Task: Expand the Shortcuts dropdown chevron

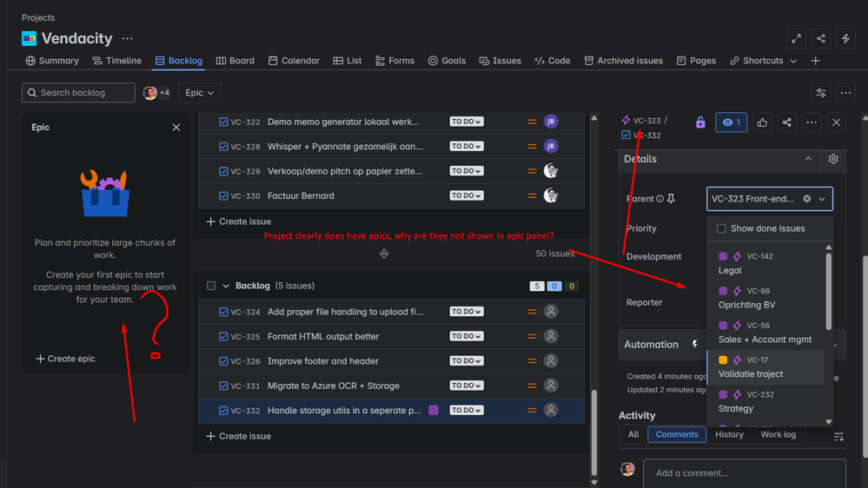Action: tap(793, 61)
